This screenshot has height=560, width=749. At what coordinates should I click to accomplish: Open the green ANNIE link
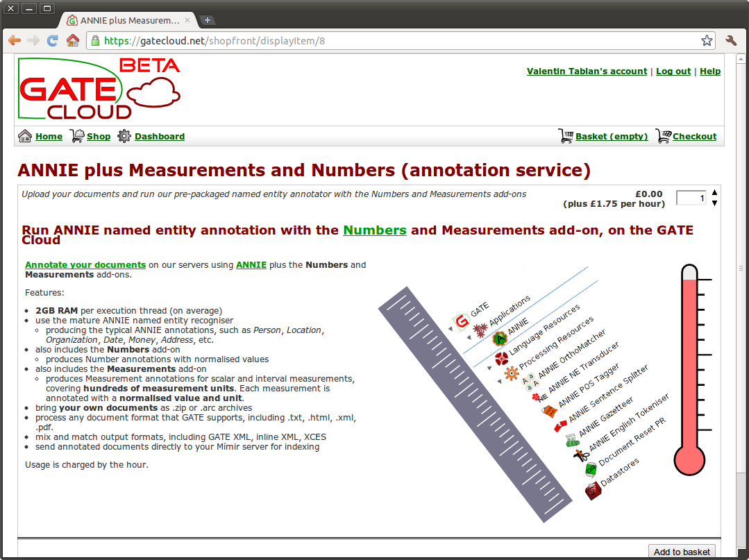[x=251, y=265]
